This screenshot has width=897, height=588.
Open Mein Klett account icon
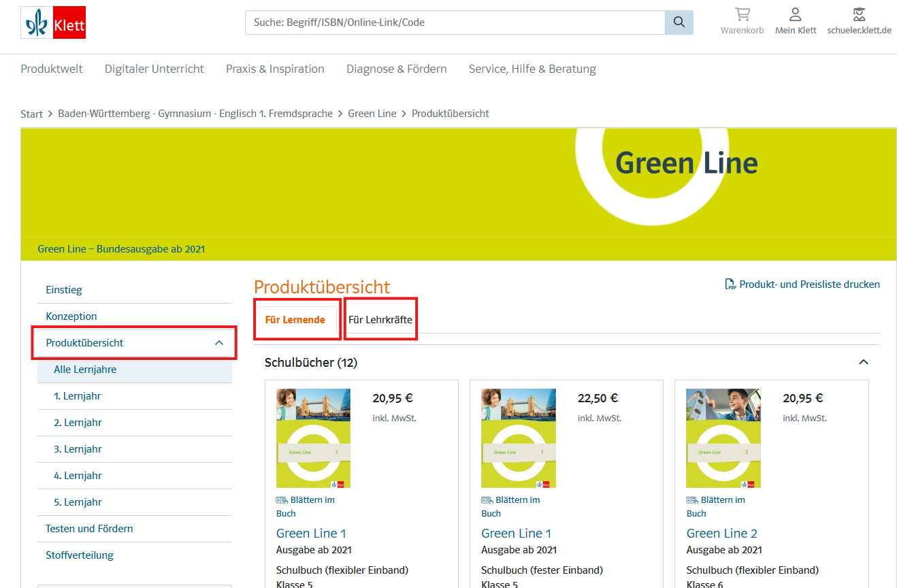tap(796, 21)
